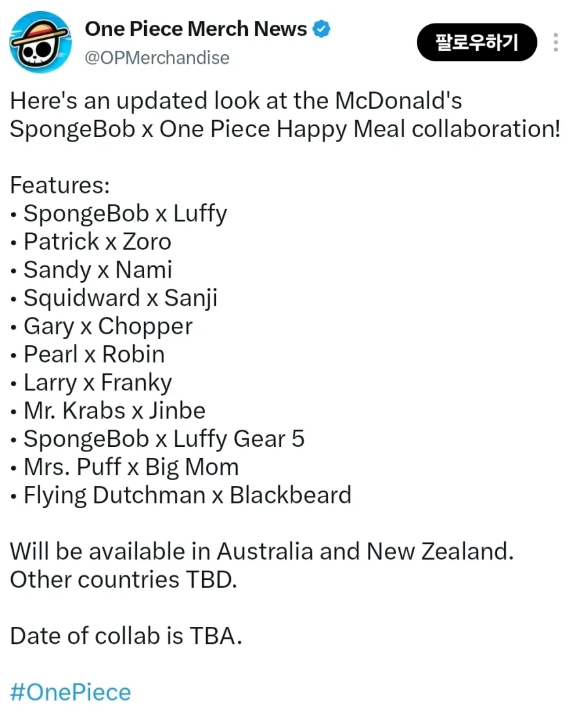This screenshot has width=587, height=728.
Task: Click the Patrick x Zoro line
Action: click(97, 242)
